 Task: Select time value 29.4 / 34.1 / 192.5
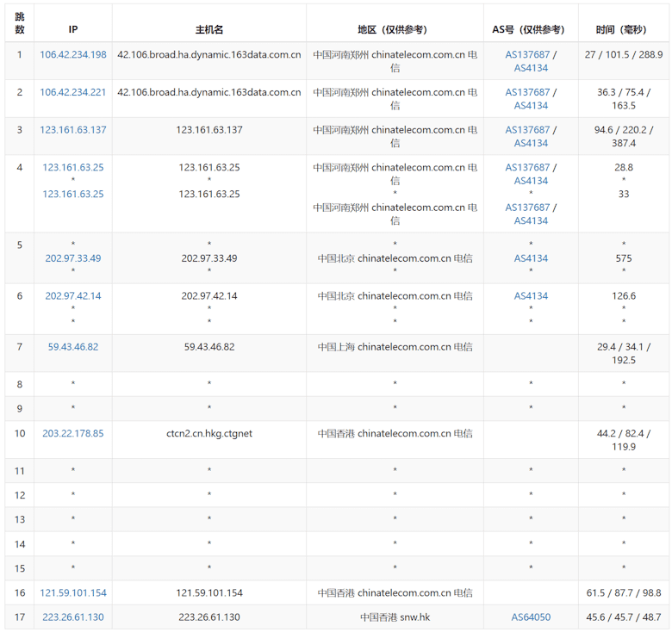click(624, 354)
